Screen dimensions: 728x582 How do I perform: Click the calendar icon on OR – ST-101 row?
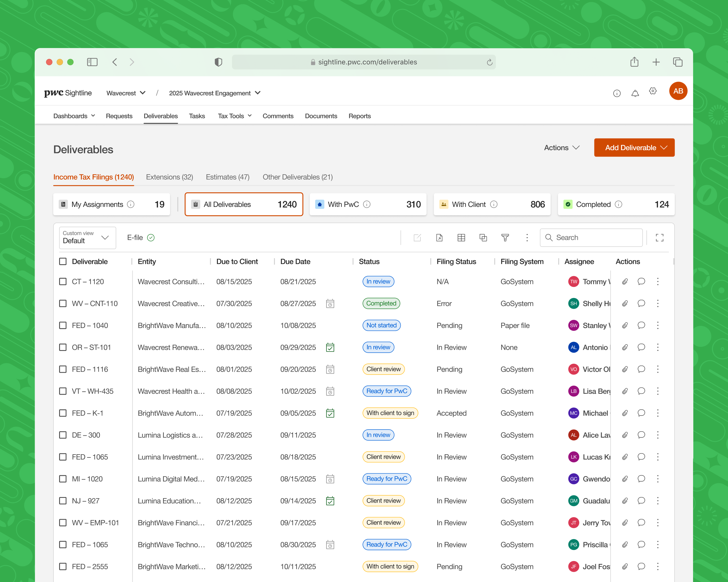pos(330,347)
